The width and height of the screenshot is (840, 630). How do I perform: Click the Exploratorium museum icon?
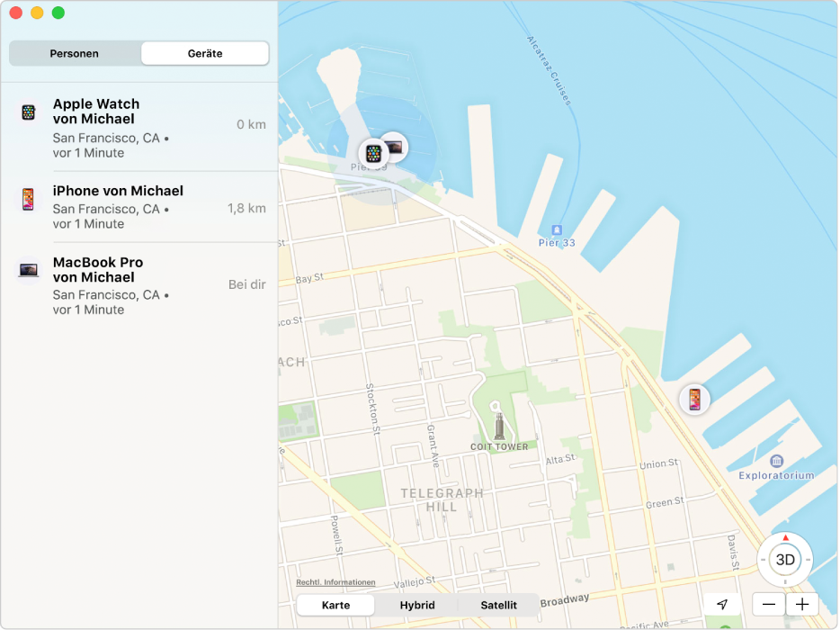coord(777,461)
